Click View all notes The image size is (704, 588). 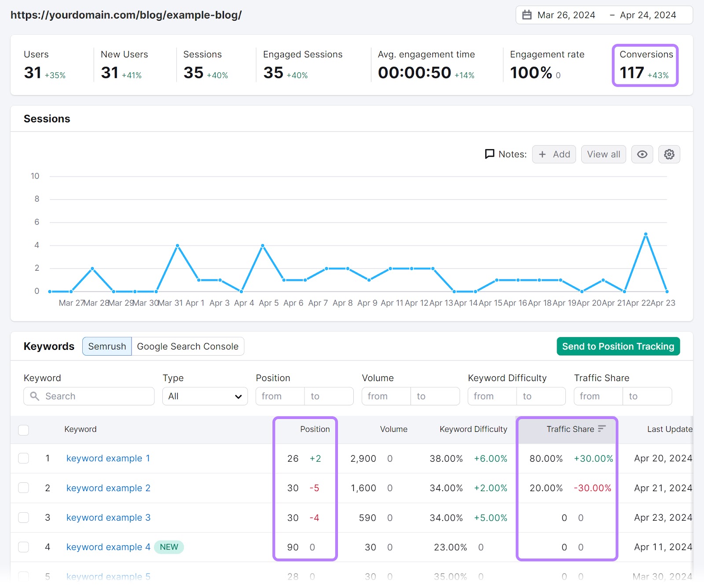click(603, 154)
